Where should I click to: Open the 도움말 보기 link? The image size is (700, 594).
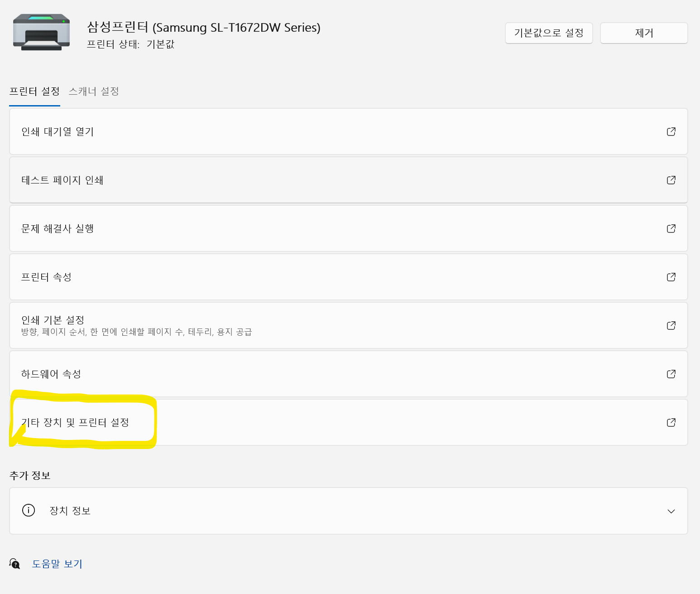click(x=57, y=564)
